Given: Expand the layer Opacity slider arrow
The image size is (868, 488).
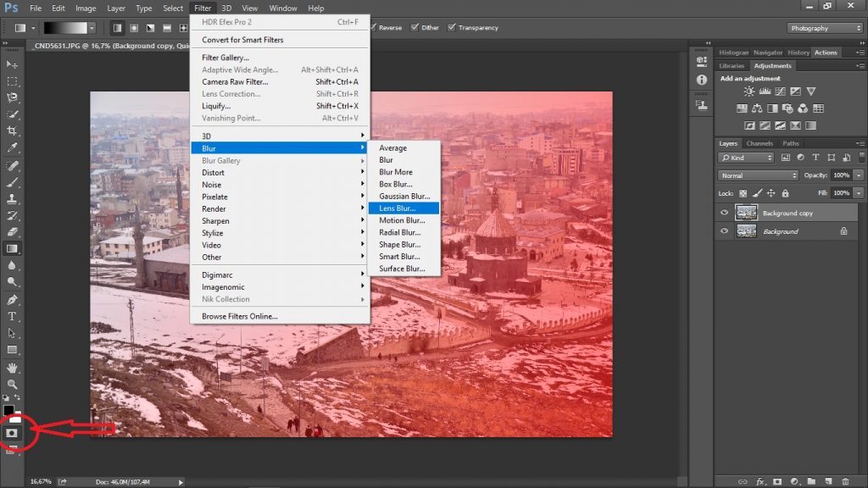Looking at the screenshot, I should point(859,175).
